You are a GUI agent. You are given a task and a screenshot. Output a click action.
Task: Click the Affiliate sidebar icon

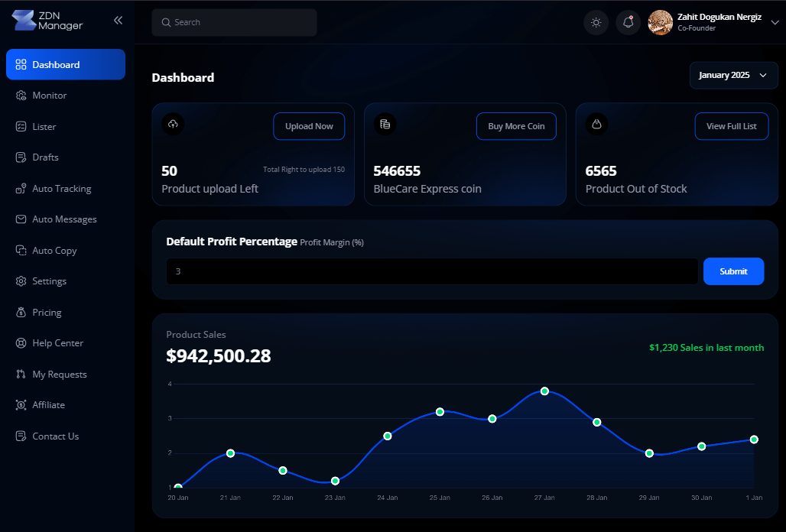21,405
